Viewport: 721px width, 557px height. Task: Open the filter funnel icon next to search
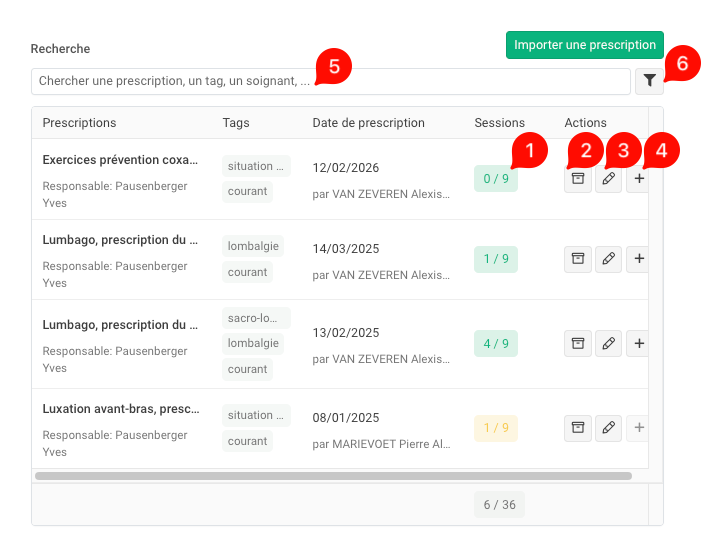coord(649,81)
